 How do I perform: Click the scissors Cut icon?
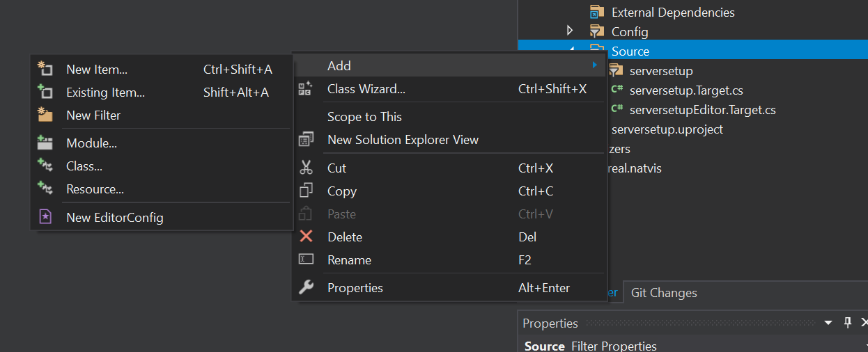click(306, 168)
